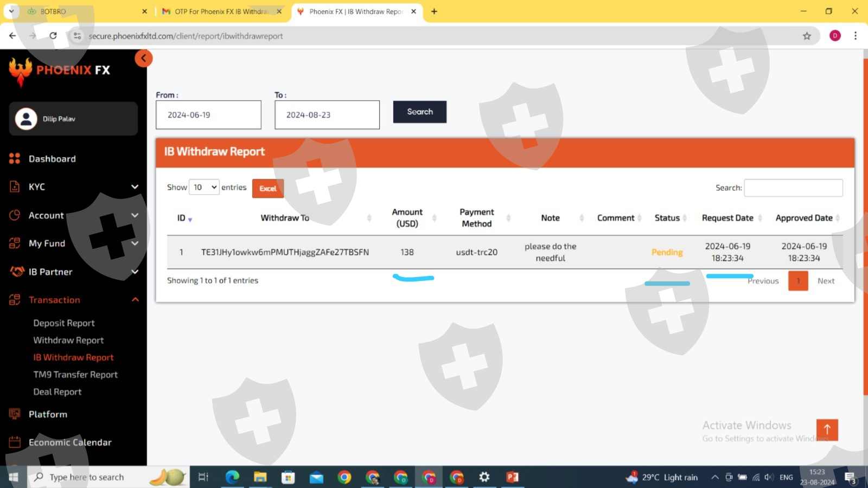This screenshot has width=868, height=488.
Task: Open Deposit Report
Action: click(x=64, y=323)
